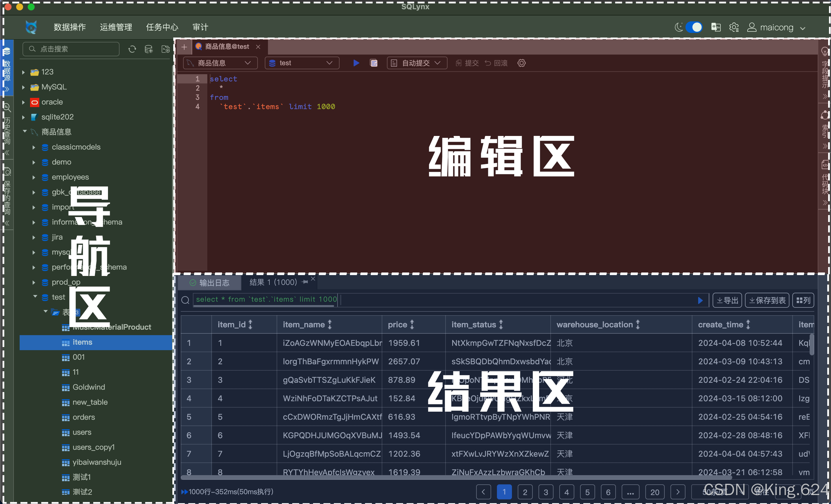Click the format SQL icon
Screen dimensions: 831x504
coord(373,63)
